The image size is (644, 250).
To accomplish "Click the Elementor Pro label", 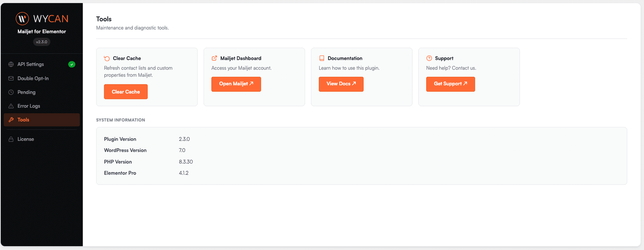I will pyautogui.click(x=120, y=173).
